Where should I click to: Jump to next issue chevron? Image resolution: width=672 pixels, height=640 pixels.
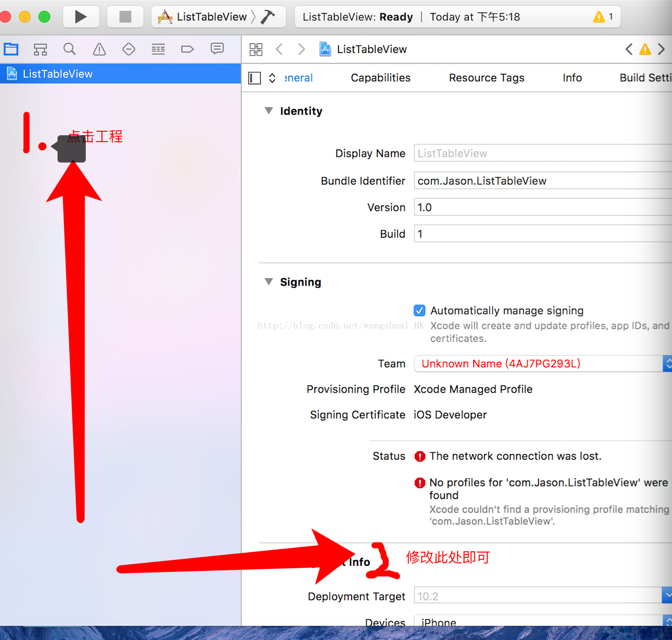661,49
